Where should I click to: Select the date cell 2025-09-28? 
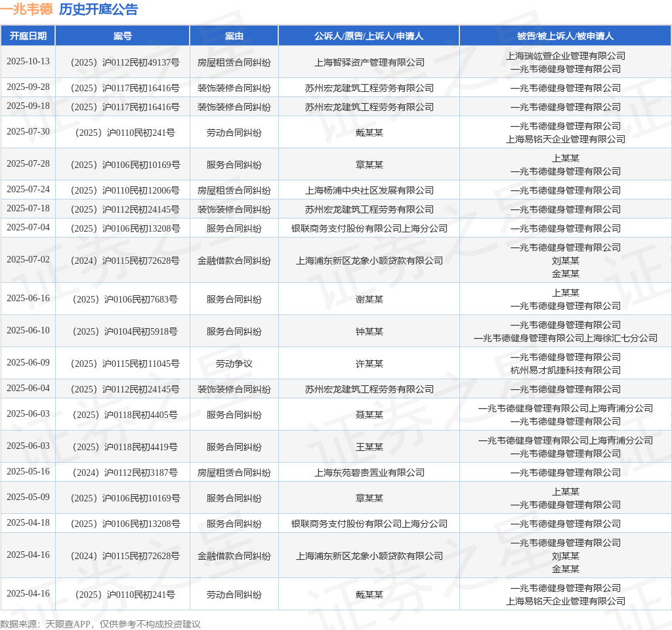coord(28,87)
